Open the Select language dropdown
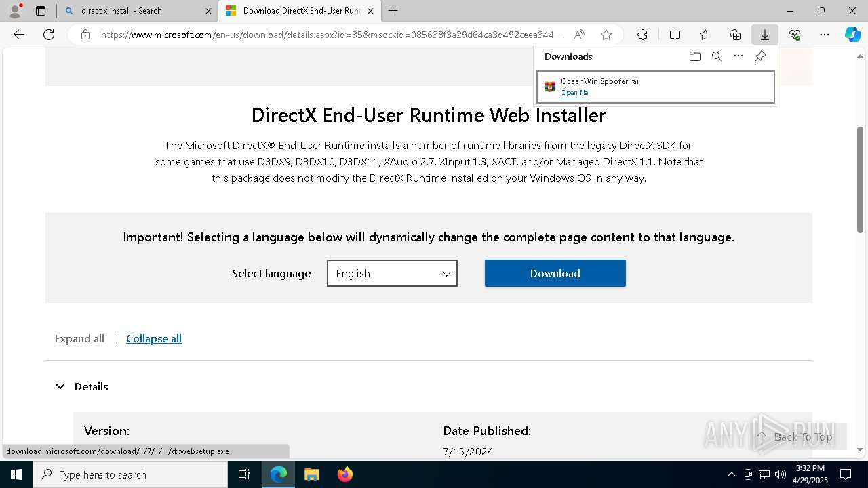Image resolution: width=868 pixels, height=488 pixels. (x=392, y=273)
